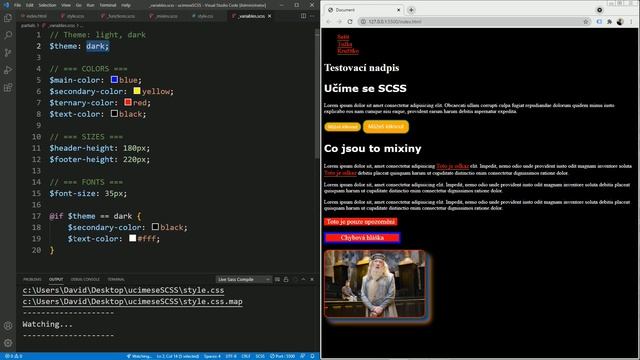
Task: Click the yellow swatch beside $secondary-color
Action: [137, 91]
